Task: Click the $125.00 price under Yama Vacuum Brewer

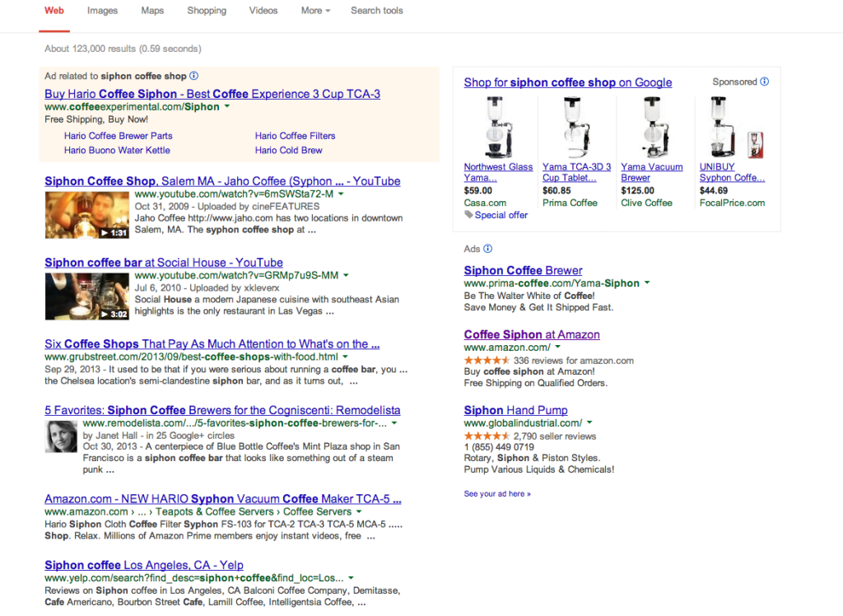Action: coord(638,190)
